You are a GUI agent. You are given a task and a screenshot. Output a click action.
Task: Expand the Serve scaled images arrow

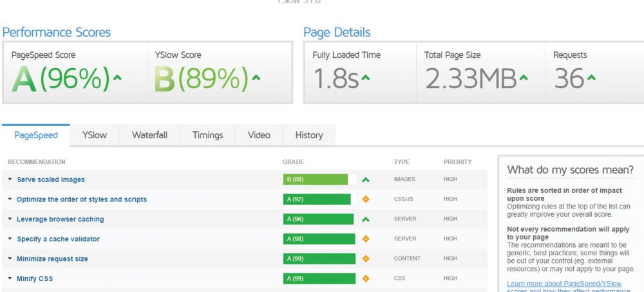[10, 179]
